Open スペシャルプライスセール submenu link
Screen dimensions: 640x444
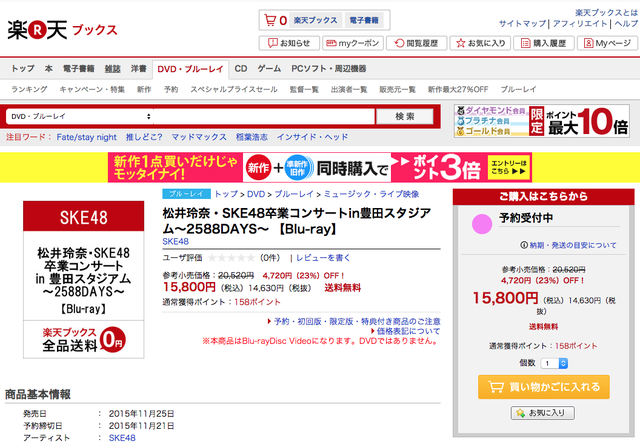(234, 89)
